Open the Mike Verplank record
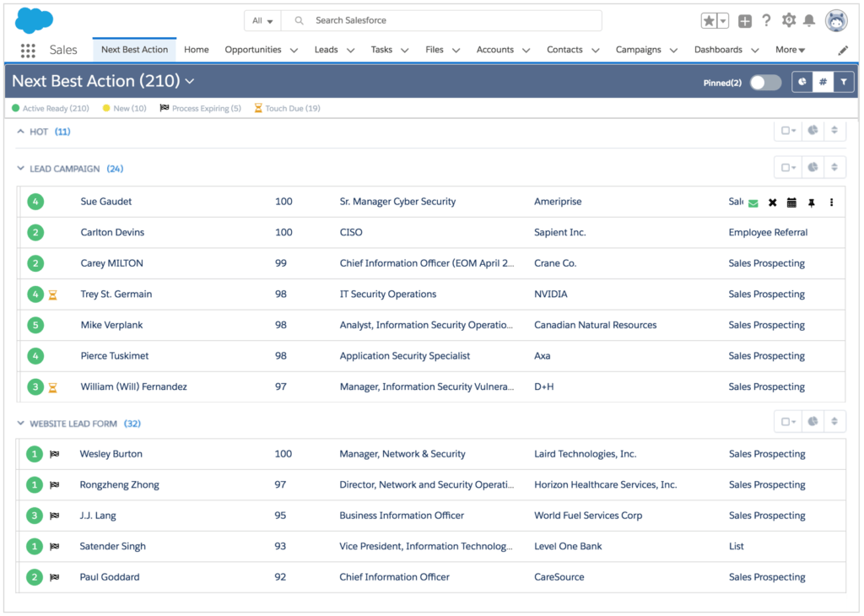 coord(112,325)
